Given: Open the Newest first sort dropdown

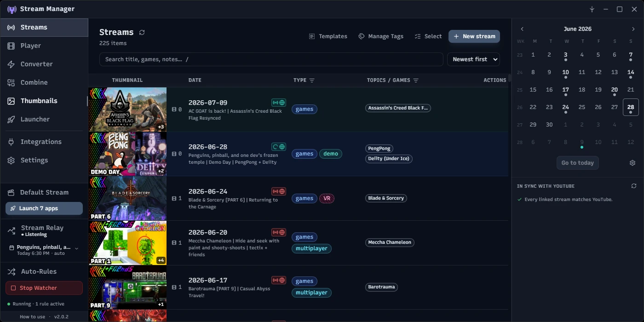Looking at the screenshot, I should [x=473, y=59].
